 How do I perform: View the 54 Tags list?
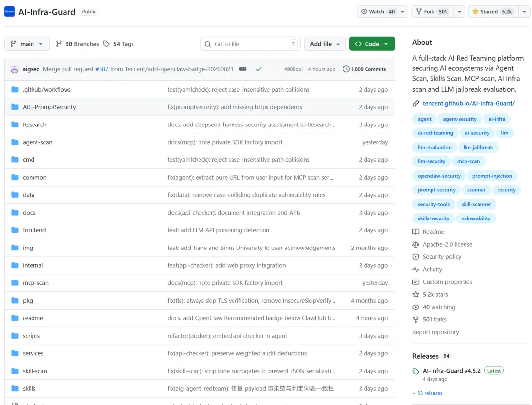point(119,44)
